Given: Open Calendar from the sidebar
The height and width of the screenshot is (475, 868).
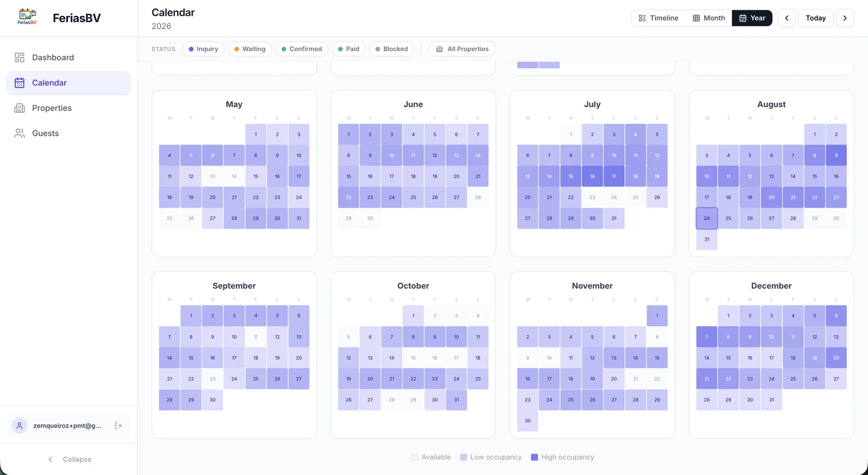Looking at the screenshot, I should [68, 83].
